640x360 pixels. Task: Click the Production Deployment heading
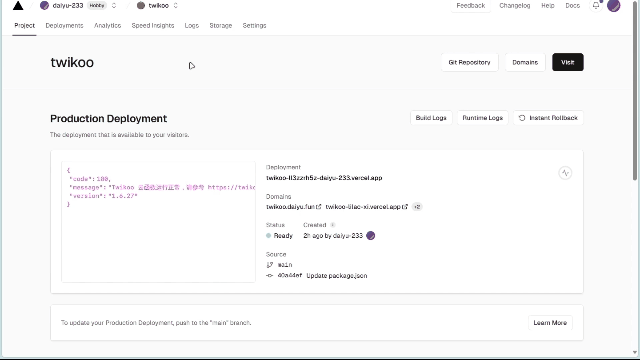109,118
